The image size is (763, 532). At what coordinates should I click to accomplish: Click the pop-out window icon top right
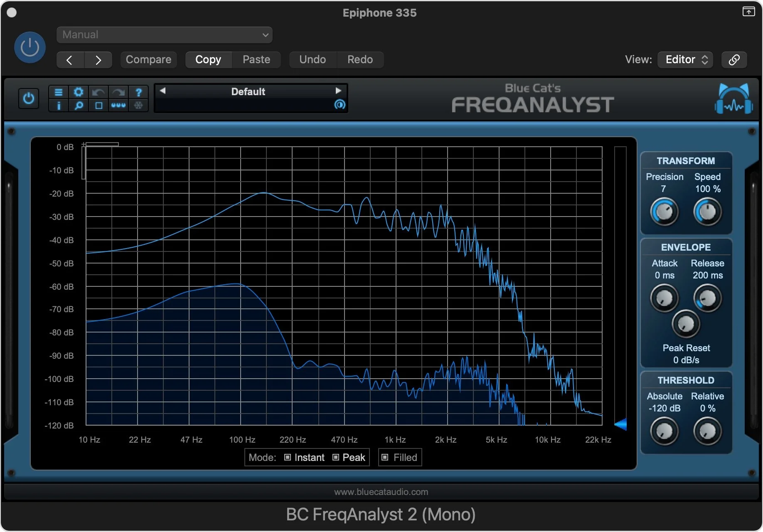point(748,12)
